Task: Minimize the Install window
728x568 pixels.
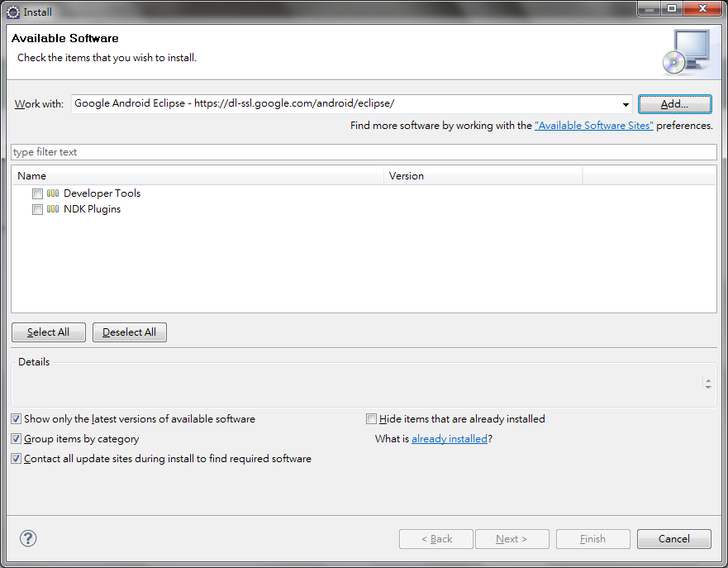Action: (649, 9)
